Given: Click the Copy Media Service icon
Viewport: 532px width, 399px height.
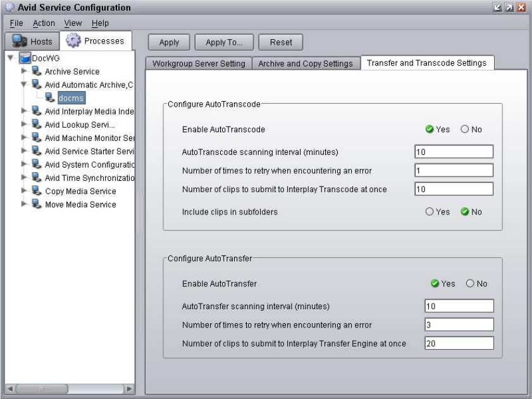Looking at the screenshot, I should [37, 190].
